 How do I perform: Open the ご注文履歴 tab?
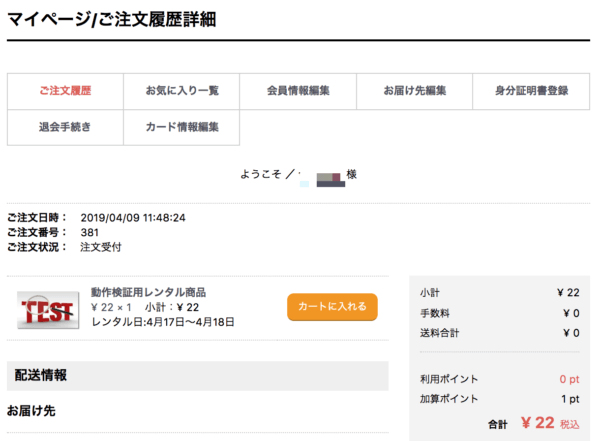pyautogui.click(x=65, y=91)
